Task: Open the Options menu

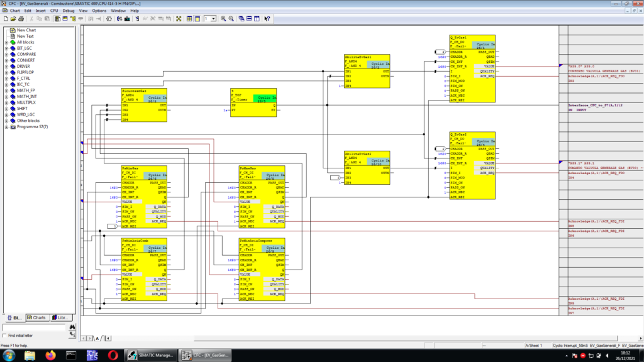Action: (x=99, y=11)
